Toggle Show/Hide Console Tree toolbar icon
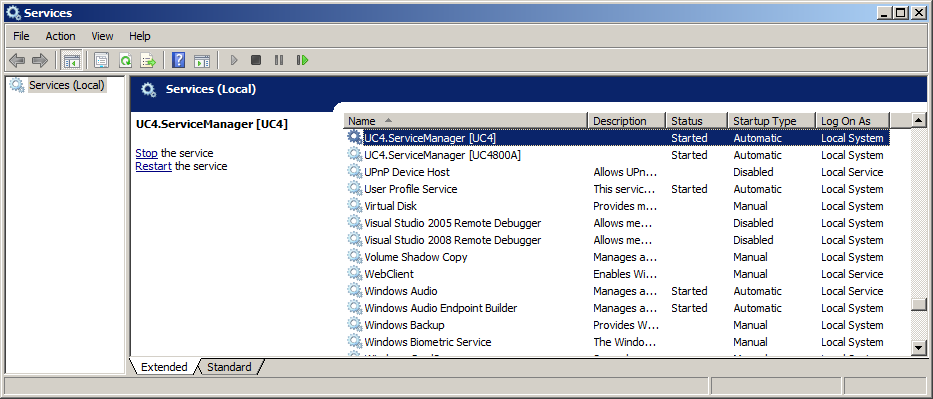The width and height of the screenshot is (933, 399). click(72, 60)
